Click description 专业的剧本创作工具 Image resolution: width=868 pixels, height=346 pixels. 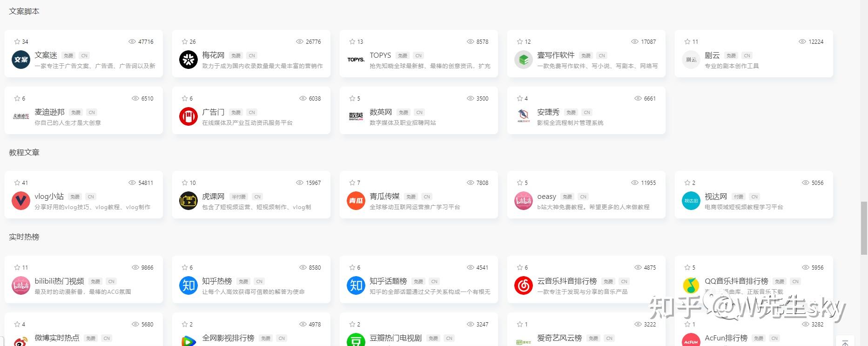(732, 66)
